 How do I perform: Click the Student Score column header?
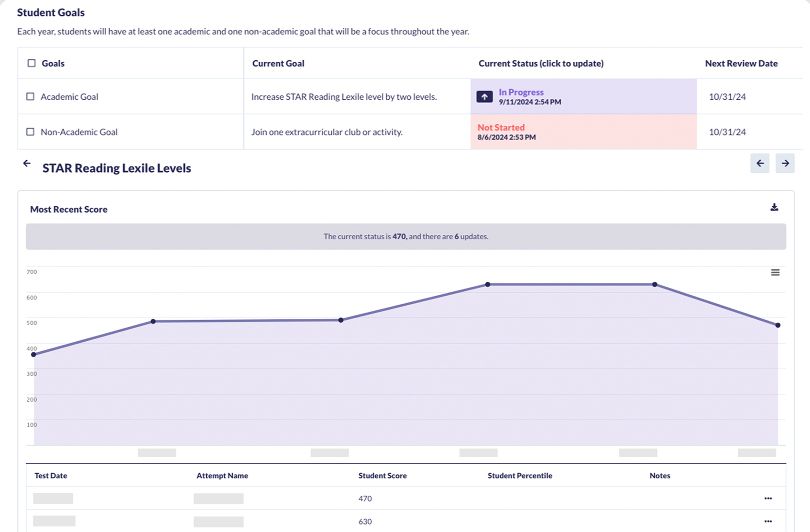pyautogui.click(x=382, y=476)
